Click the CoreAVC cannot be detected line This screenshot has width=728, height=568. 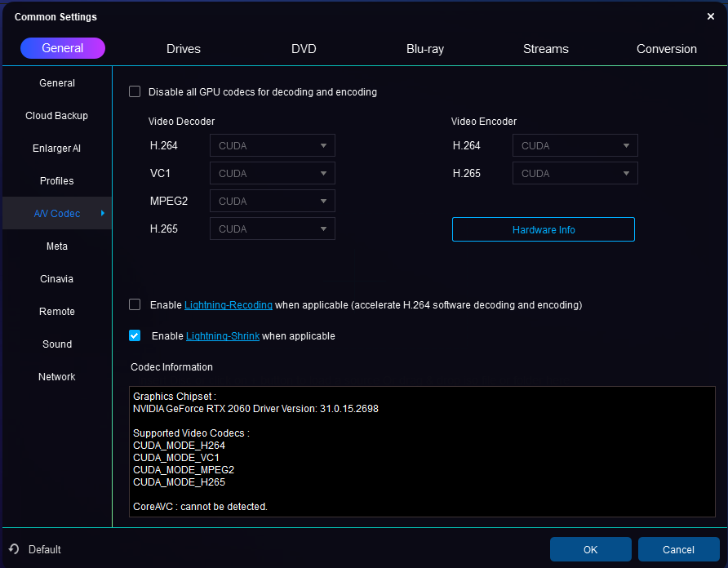200,507
